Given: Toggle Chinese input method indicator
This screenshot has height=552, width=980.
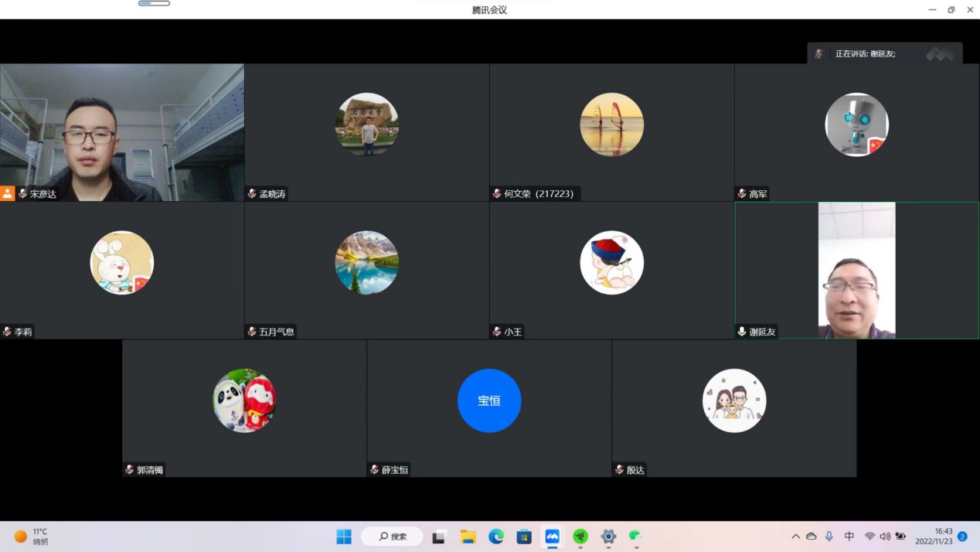Looking at the screenshot, I should (849, 537).
